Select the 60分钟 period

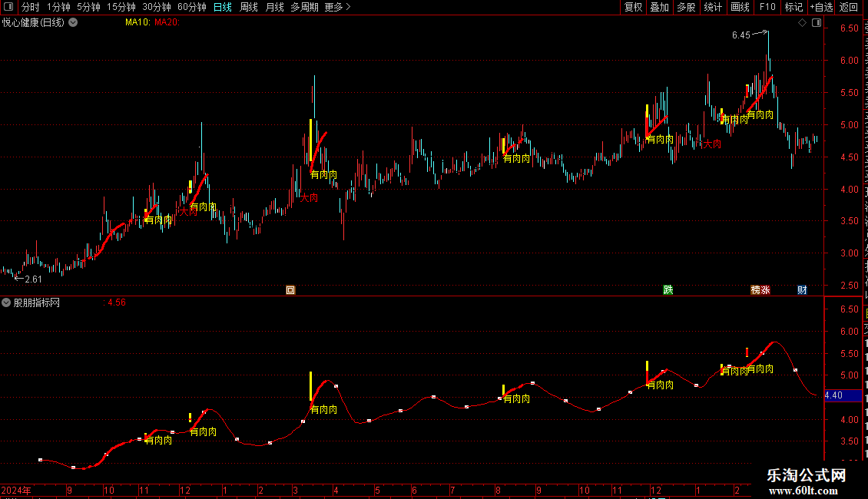tap(191, 7)
